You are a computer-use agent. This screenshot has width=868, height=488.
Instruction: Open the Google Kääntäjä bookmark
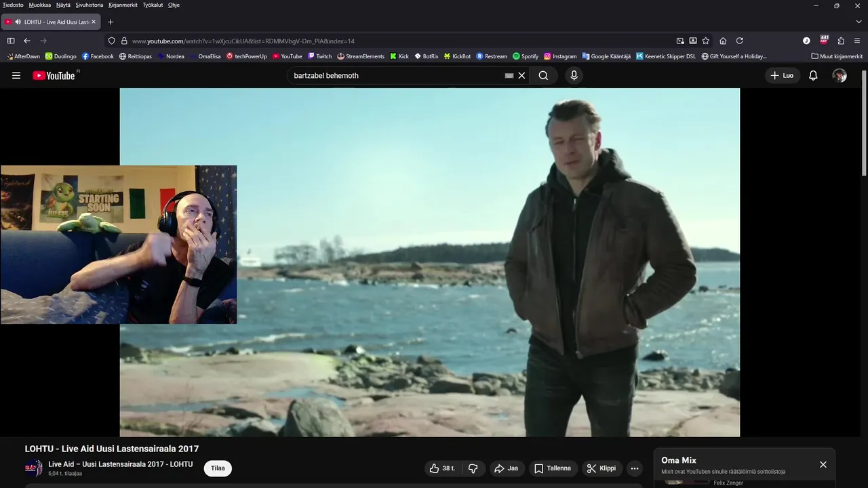[607, 56]
